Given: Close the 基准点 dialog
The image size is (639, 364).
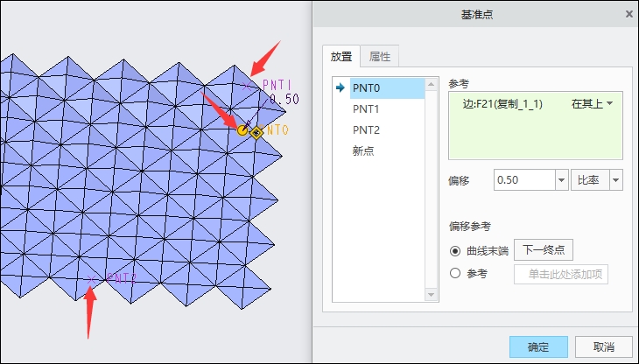Looking at the screenshot, I should pyautogui.click(x=628, y=14).
